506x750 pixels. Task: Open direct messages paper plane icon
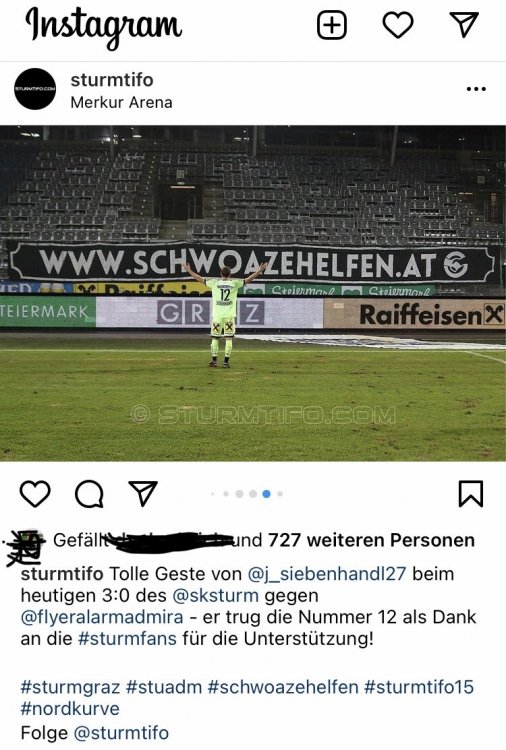coord(464,24)
